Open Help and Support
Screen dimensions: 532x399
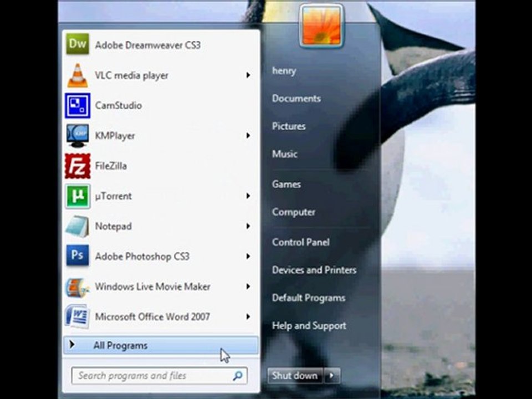pos(309,326)
